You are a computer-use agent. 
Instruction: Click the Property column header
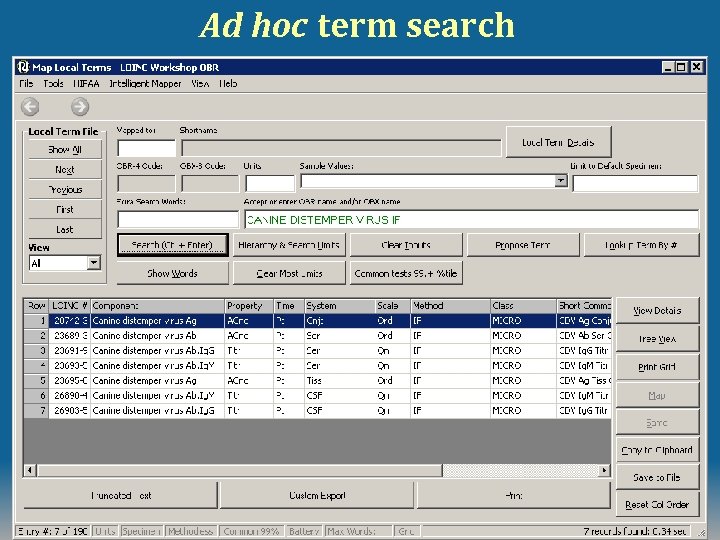249,306
